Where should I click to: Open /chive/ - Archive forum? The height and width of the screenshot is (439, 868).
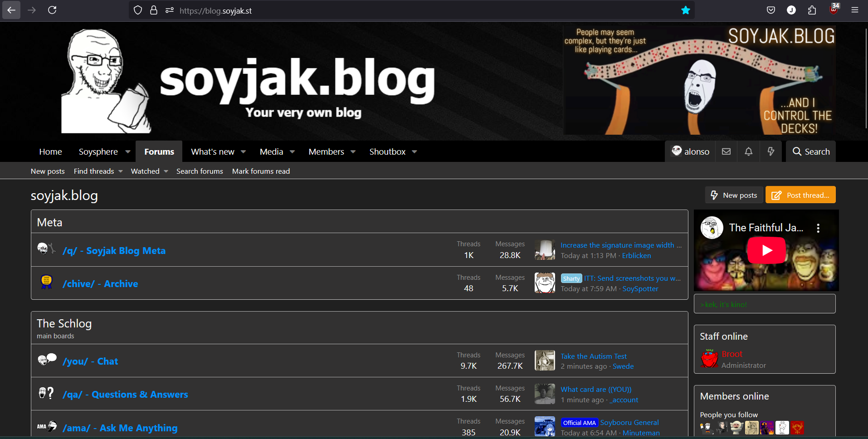(100, 284)
